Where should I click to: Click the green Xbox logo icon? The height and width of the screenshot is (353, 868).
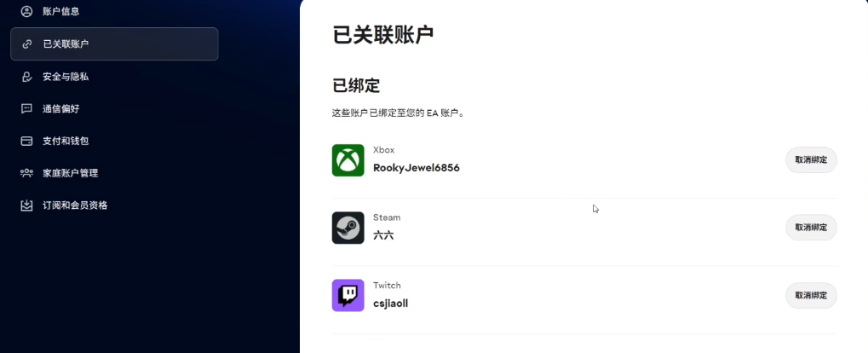348,160
